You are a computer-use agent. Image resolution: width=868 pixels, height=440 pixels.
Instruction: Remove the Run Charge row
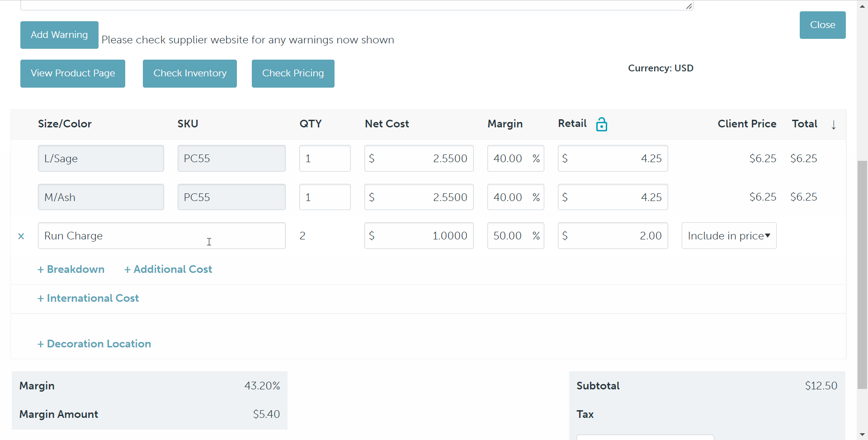tap(21, 236)
